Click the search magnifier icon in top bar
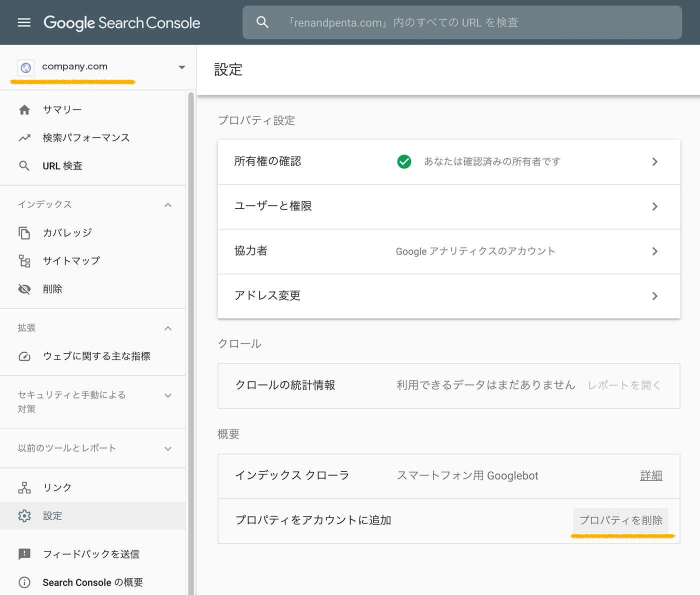 (262, 22)
